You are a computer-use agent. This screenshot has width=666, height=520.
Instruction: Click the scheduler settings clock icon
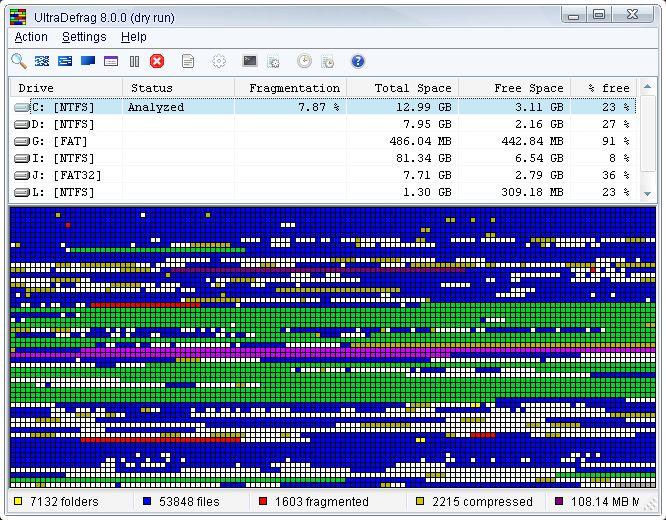[327, 62]
